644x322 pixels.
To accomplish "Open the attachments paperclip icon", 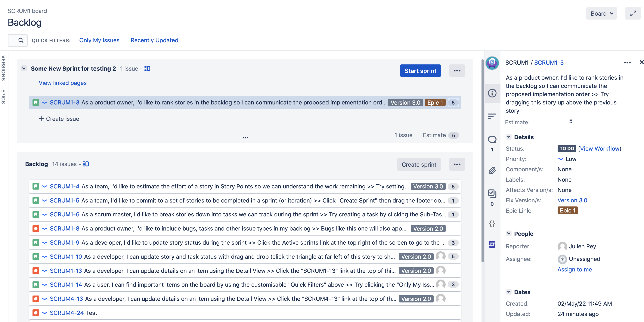I will (492, 171).
